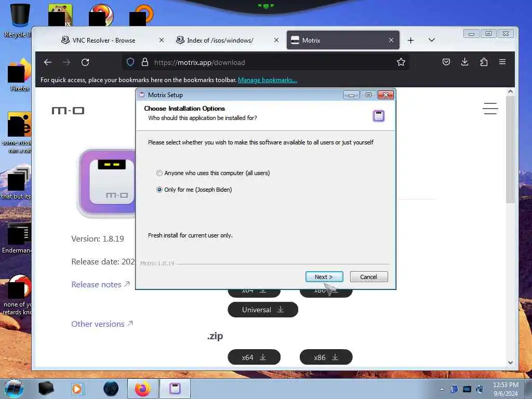
Task: Open the Windows Start button
Action: [x=14, y=389]
